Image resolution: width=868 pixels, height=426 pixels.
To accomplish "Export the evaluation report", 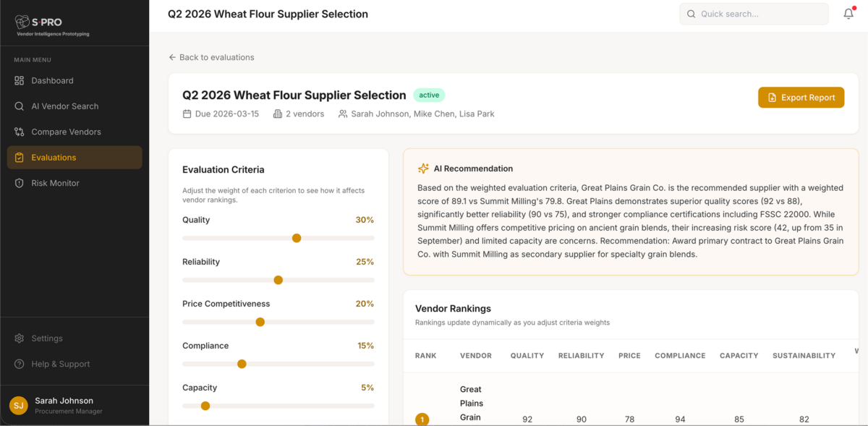I will pos(801,98).
